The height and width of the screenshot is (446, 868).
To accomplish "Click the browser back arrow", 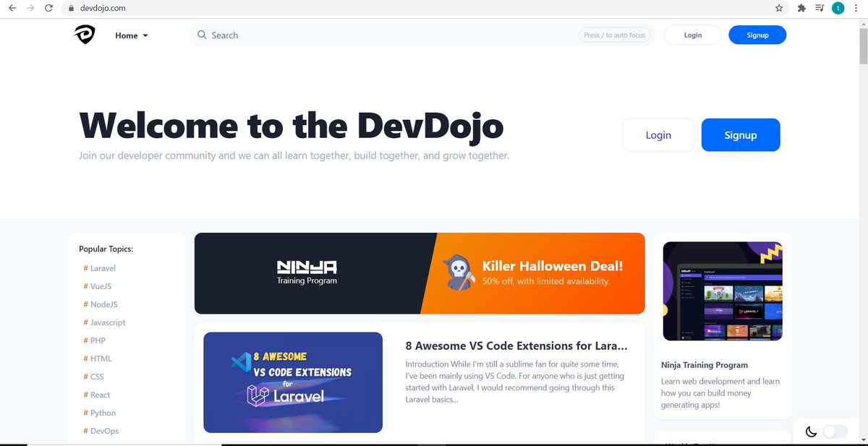I will click(x=12, y=8).
